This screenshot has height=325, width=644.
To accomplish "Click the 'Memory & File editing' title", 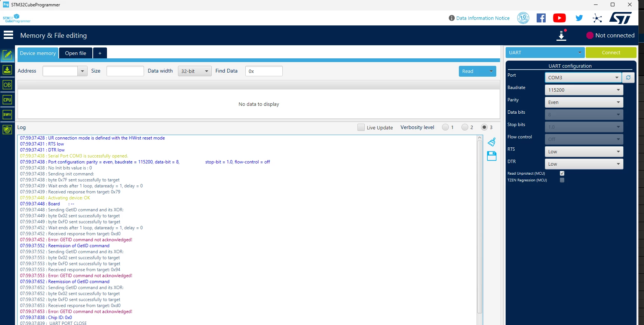I will 53,36.
